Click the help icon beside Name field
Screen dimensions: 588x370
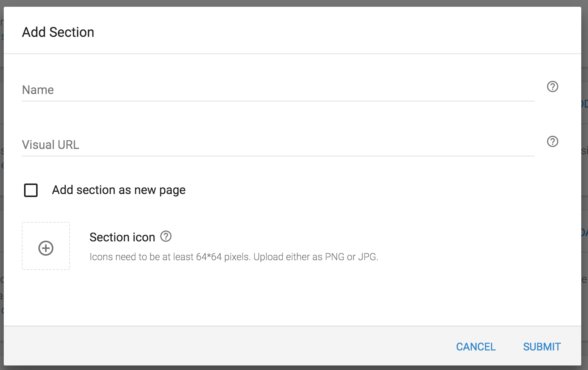pos(552,87)
